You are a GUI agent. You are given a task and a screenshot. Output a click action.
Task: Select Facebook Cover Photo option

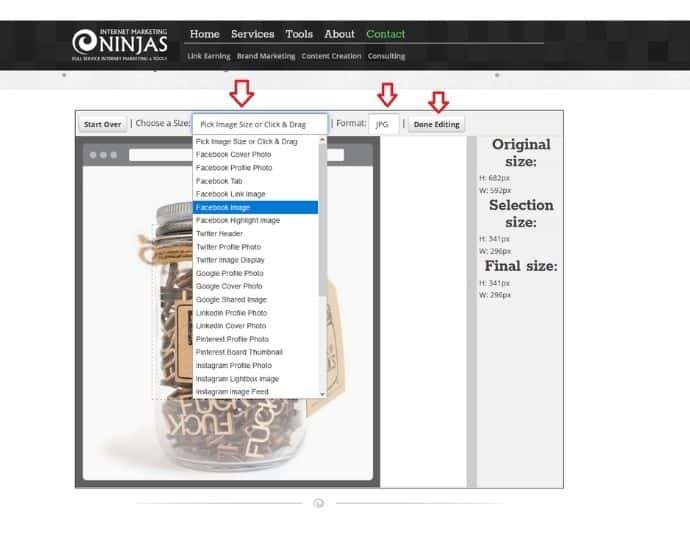(x=255, y=154)
